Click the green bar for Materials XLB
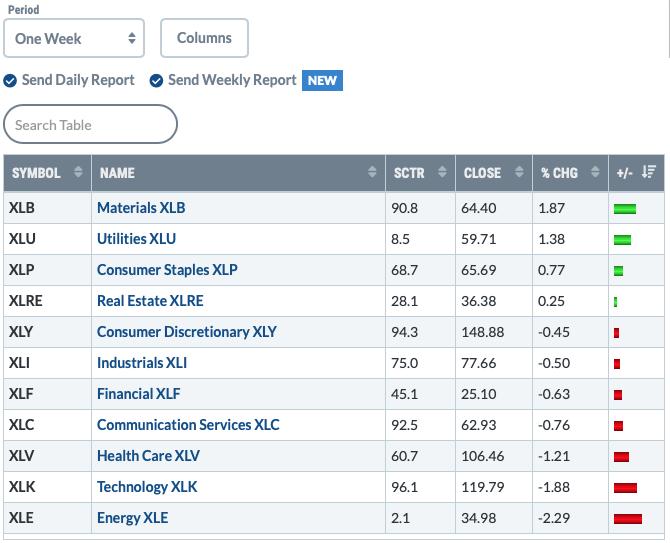Screen dimensions: 670x543 pyautogui.click(x=625, y=208)
